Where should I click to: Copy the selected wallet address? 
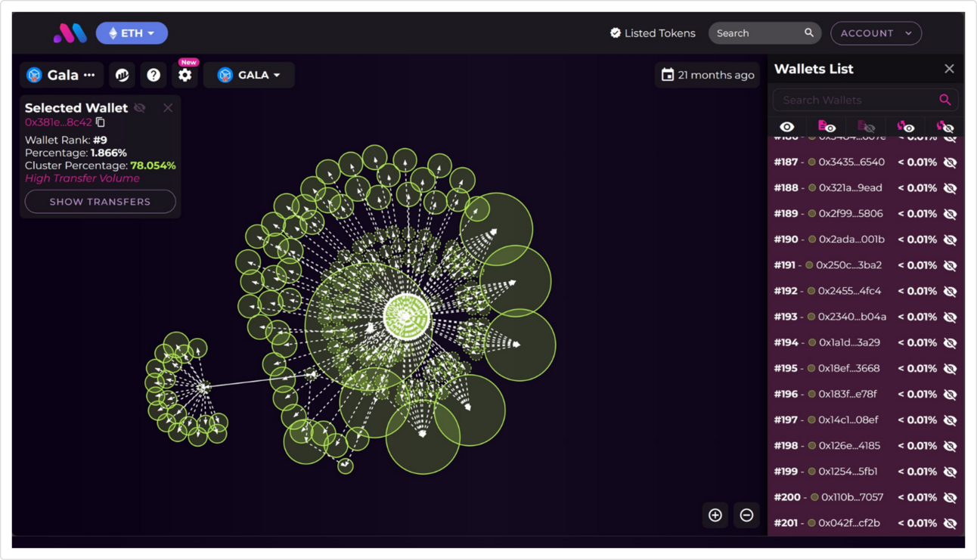coord(101,121)
